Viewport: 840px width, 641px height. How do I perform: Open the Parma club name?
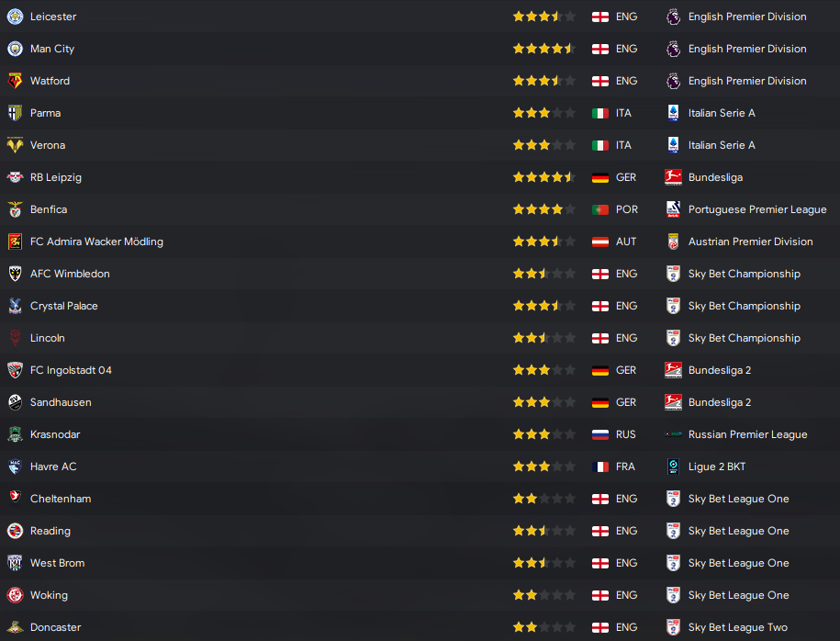[45, 113]
